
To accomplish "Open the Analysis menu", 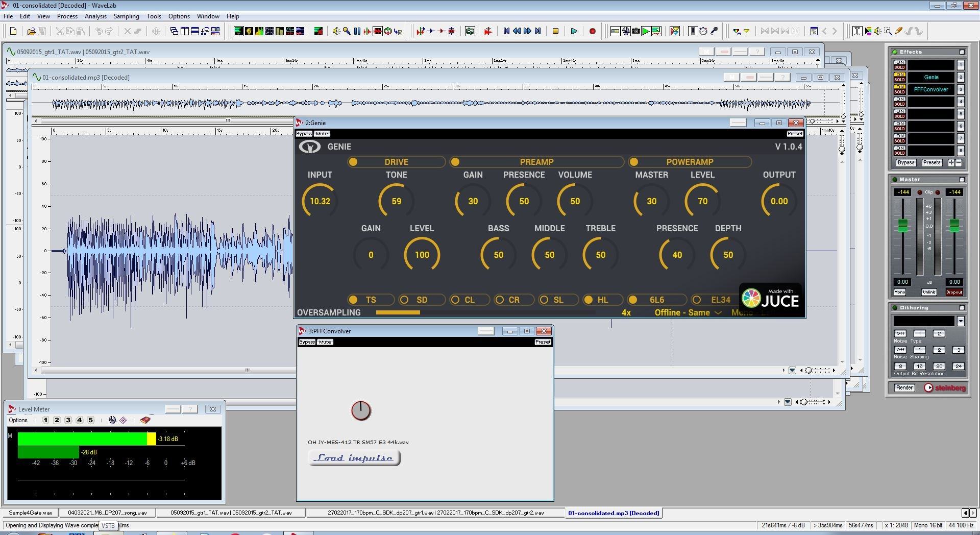I will (95, 16).
